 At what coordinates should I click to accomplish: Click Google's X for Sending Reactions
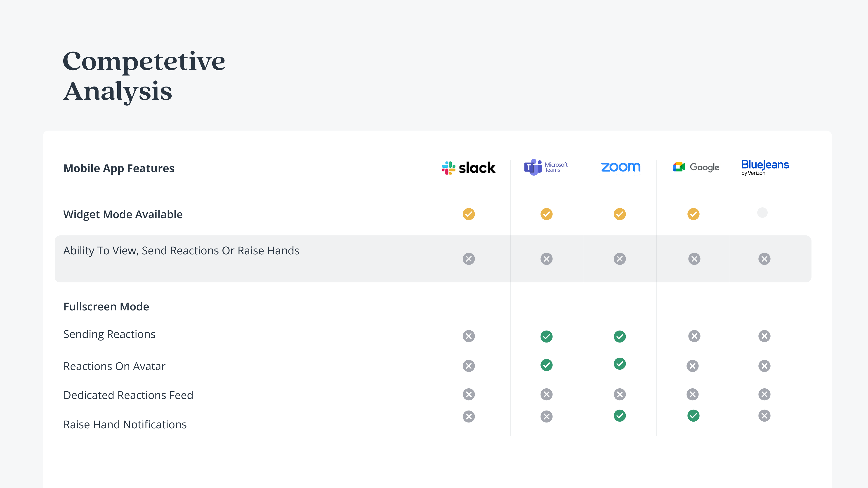coord(694,336)
